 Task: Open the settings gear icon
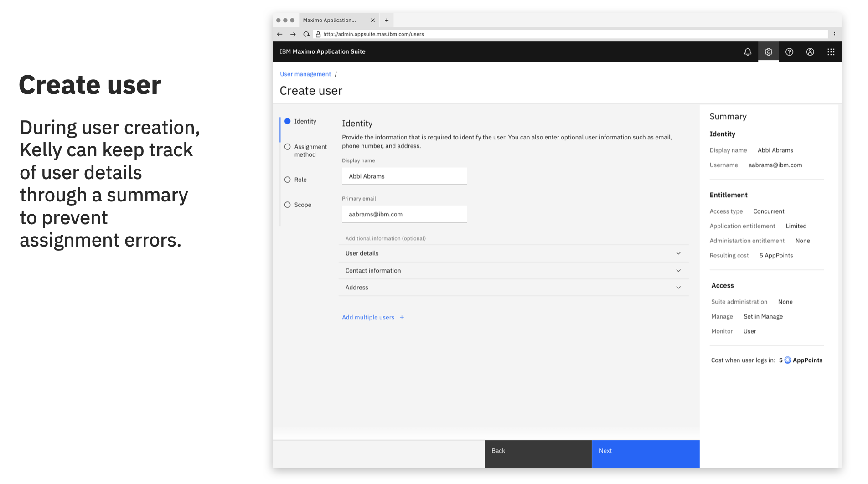[769, 52]
